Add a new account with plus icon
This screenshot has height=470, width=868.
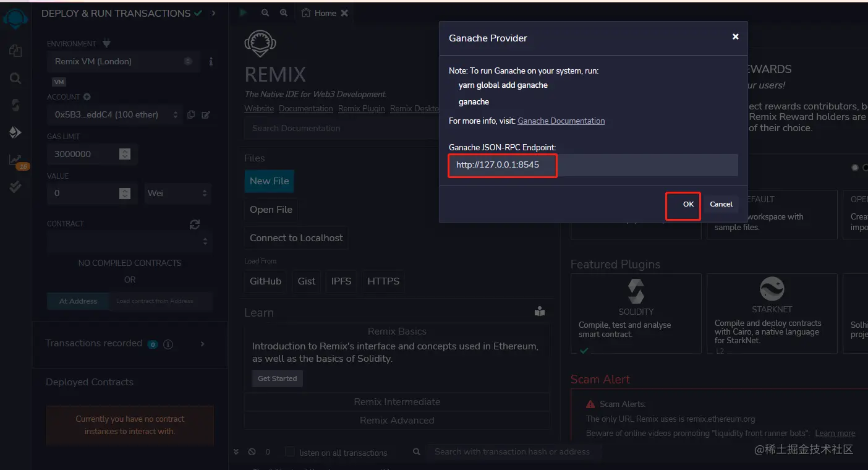point(87,97)
